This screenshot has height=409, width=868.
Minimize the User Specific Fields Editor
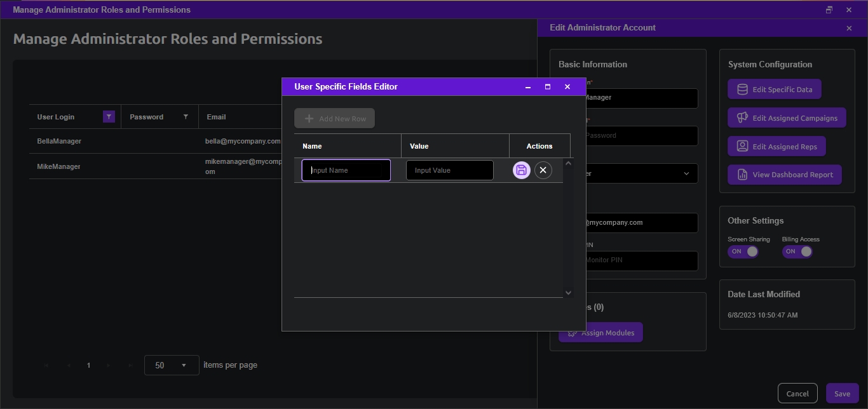pos(528,87)
